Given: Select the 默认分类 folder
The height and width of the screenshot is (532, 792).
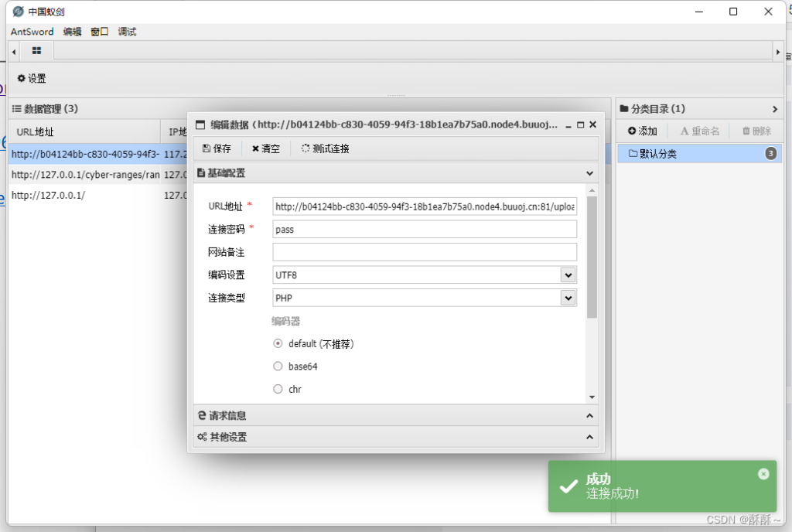Looking at the screenshot, I should pos(699,153).
